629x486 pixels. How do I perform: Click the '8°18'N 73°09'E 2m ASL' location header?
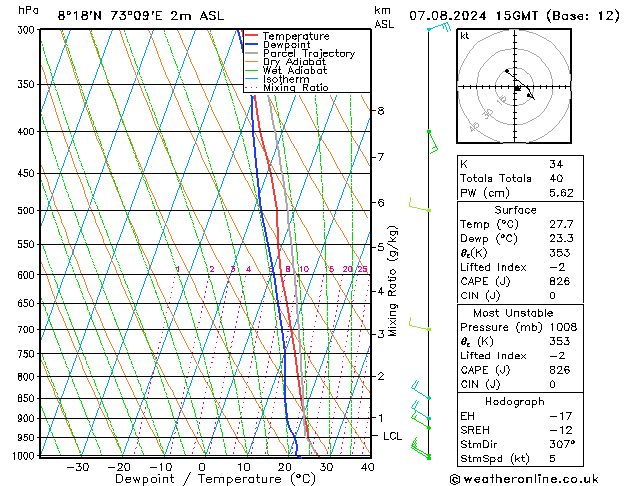click(141, 16)
